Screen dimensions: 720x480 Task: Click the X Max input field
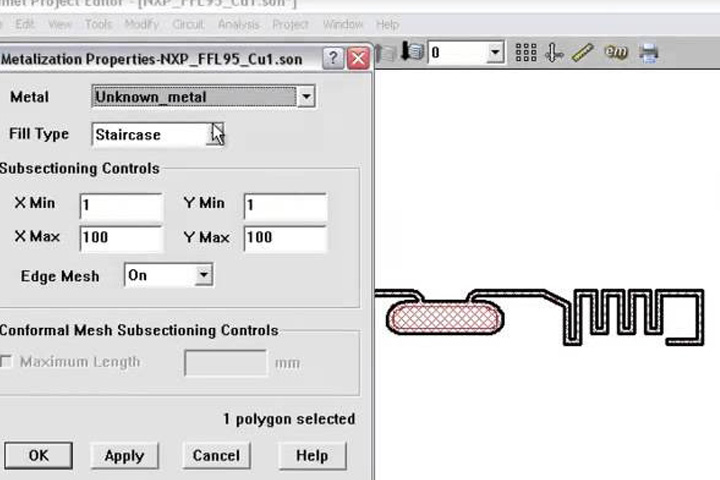coord(121,238)
